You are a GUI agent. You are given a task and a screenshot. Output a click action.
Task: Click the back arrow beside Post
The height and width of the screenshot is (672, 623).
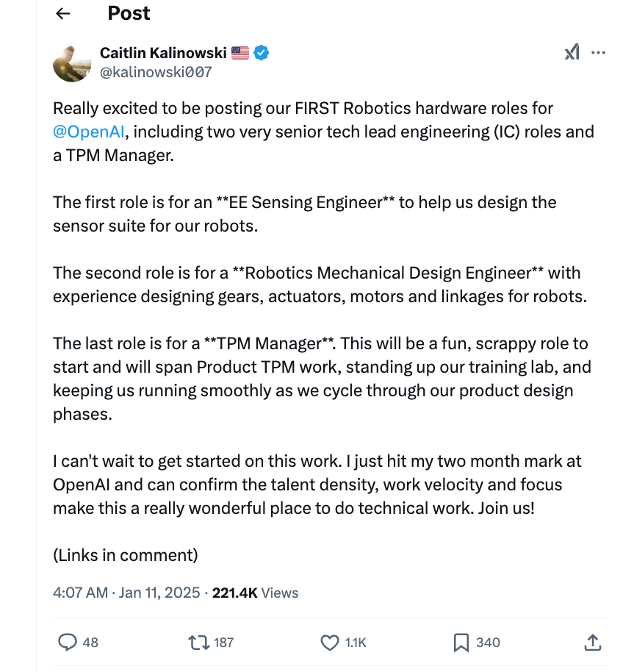[63, 13]
